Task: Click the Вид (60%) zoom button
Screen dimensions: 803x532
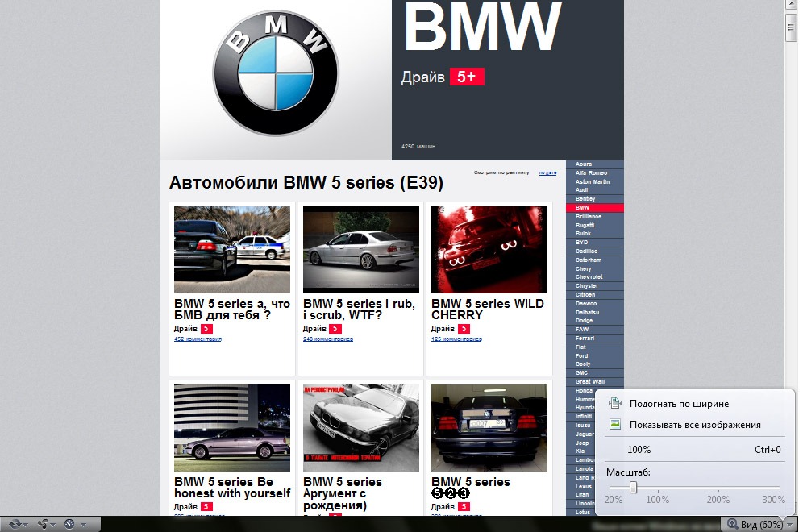Action: 756,524
